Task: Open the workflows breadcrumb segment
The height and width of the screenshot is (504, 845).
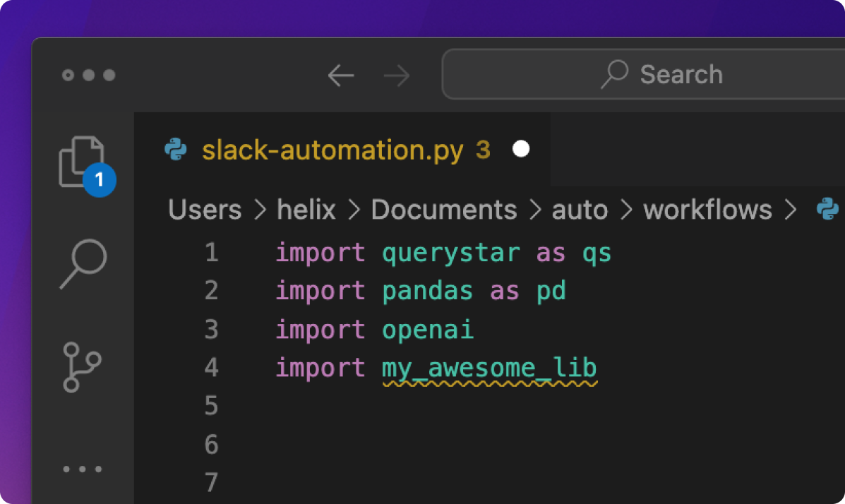Action: click(707, 210)
